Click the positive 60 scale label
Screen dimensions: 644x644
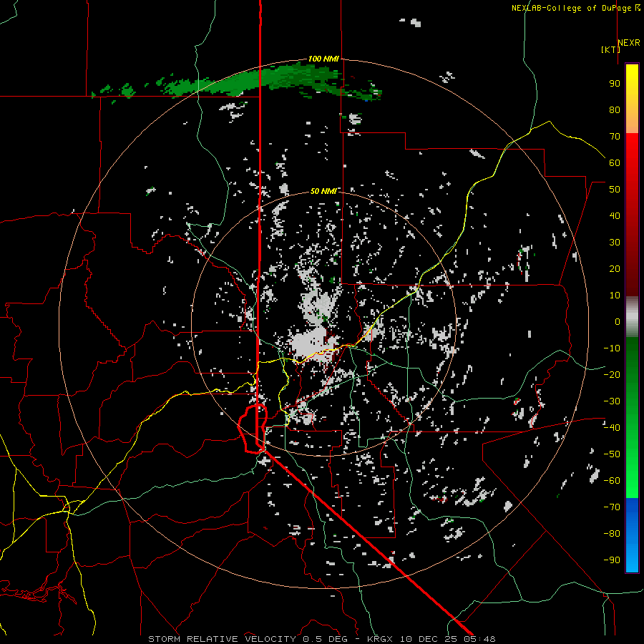point(615,162)
